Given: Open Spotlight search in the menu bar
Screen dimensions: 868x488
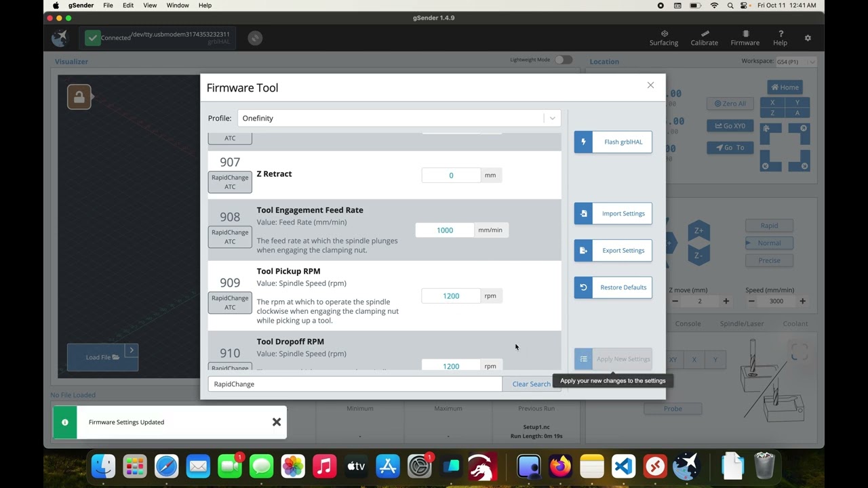Looking at the screenshot, I should click(x=730, y=5).
